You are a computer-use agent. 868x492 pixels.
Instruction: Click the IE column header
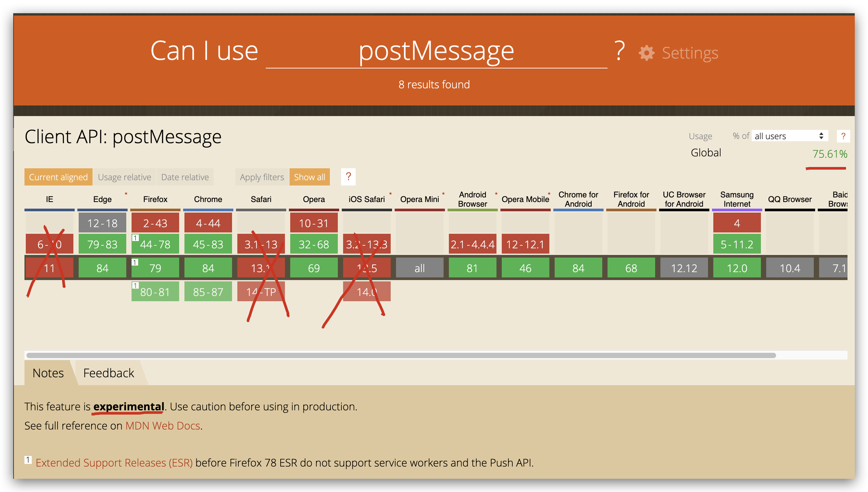(x=49, y=199)
